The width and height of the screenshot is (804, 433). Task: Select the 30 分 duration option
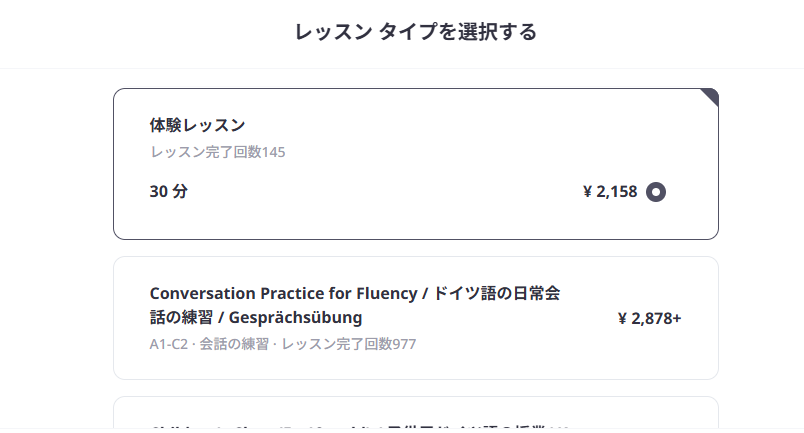[x=169, y=191]
